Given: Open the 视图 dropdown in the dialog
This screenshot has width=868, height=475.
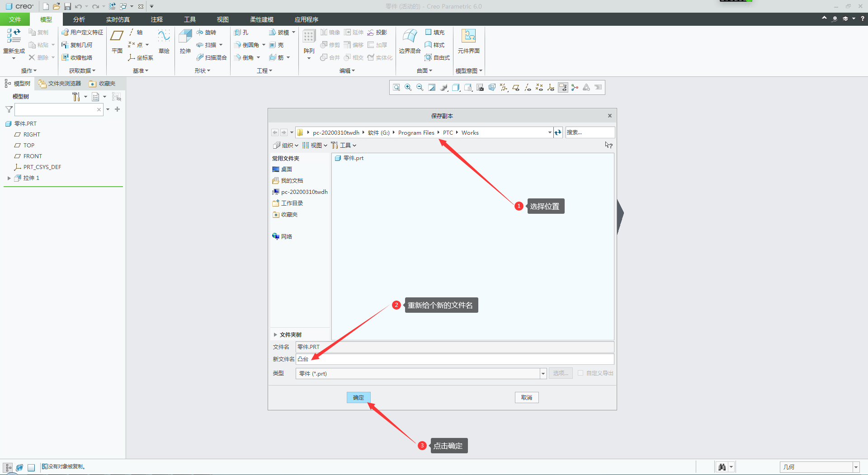Looking at the screenshot, I should 315,146.
